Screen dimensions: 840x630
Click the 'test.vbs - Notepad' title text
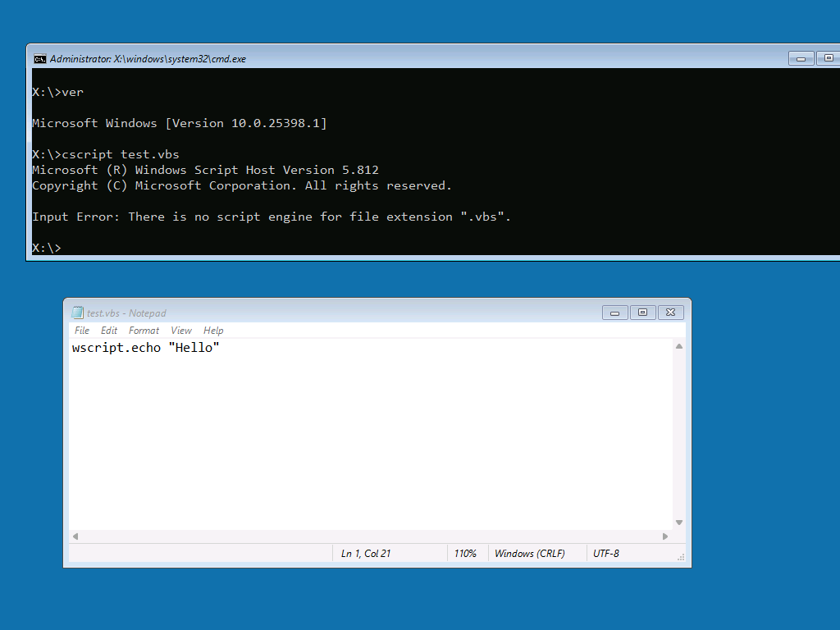(x=126, y=313)
